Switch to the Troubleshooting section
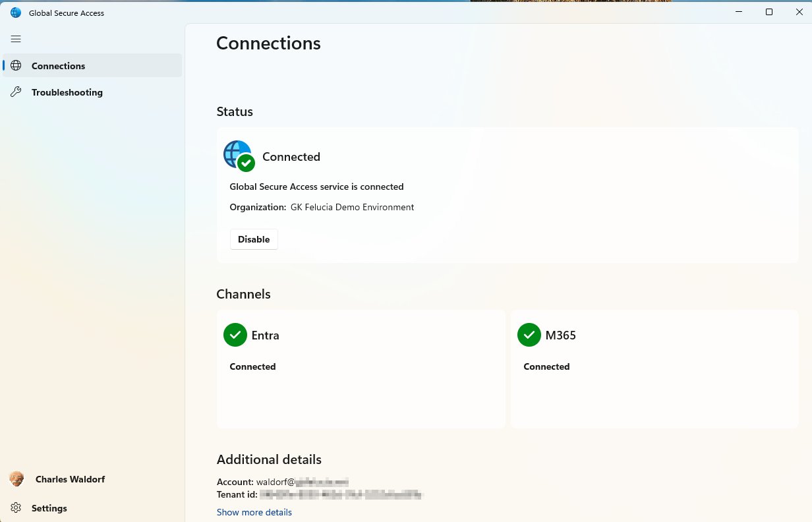This screenshot has height=522, width=812. [x=67, y=92]
